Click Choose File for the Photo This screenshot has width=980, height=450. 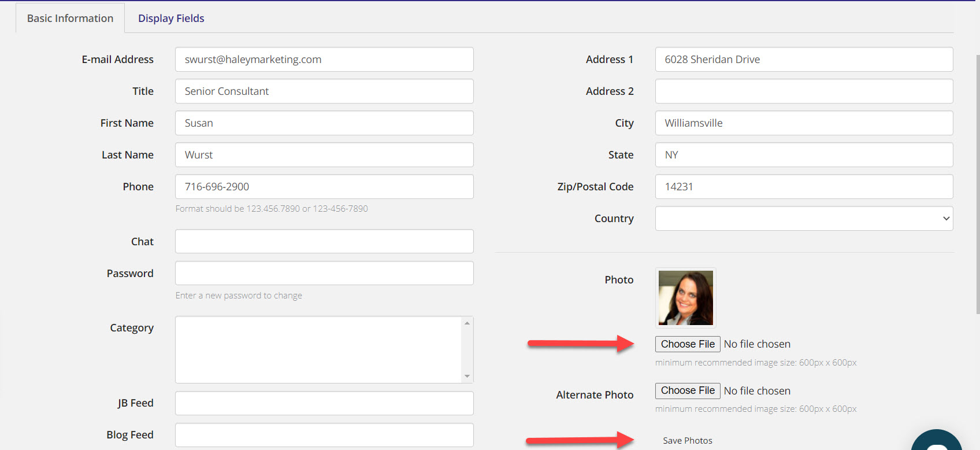point(687,344)
